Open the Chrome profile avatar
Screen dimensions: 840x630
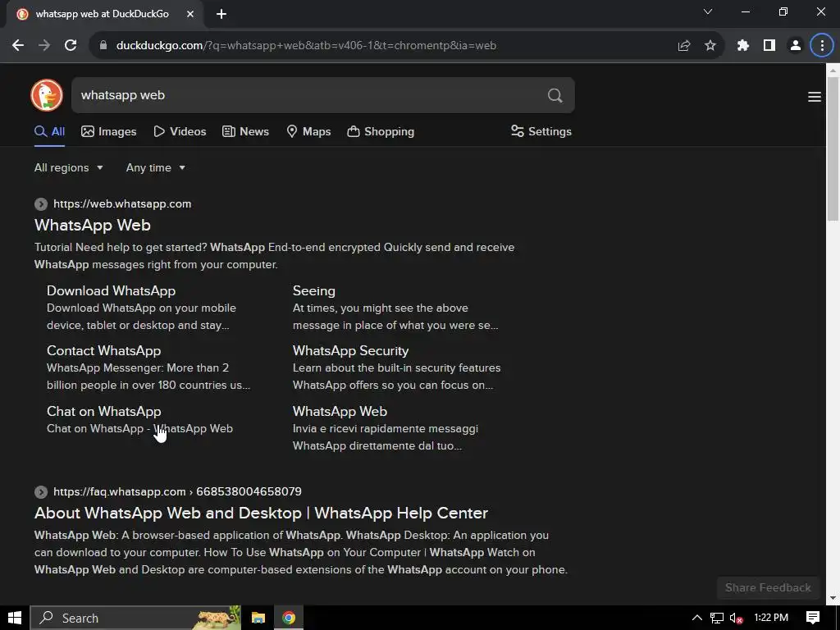click(x=796, y=46)
